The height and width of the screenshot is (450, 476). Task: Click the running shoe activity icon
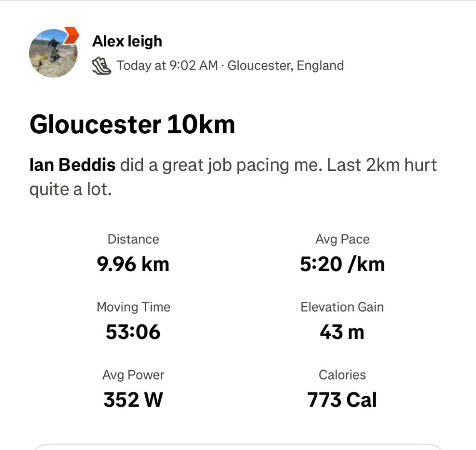(x=101, y=66)
